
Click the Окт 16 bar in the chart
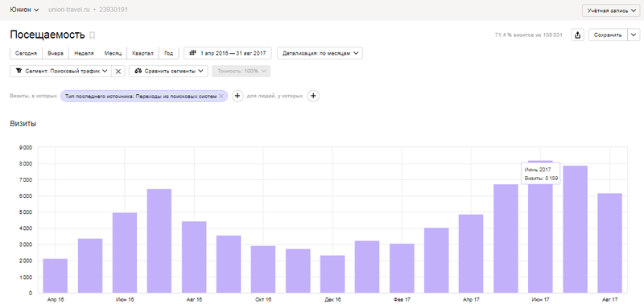pos(263,269)
